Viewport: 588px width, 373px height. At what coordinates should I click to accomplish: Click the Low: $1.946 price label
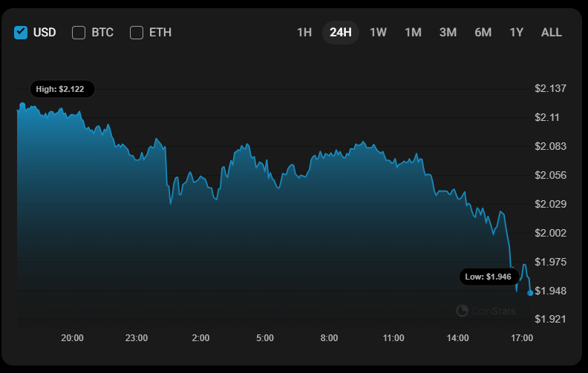488,277
